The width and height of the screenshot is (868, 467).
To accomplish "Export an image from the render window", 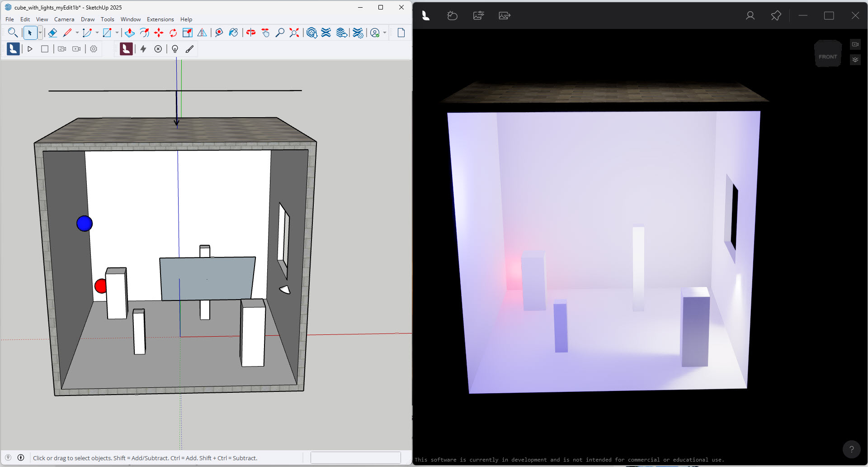I will 504,15.
